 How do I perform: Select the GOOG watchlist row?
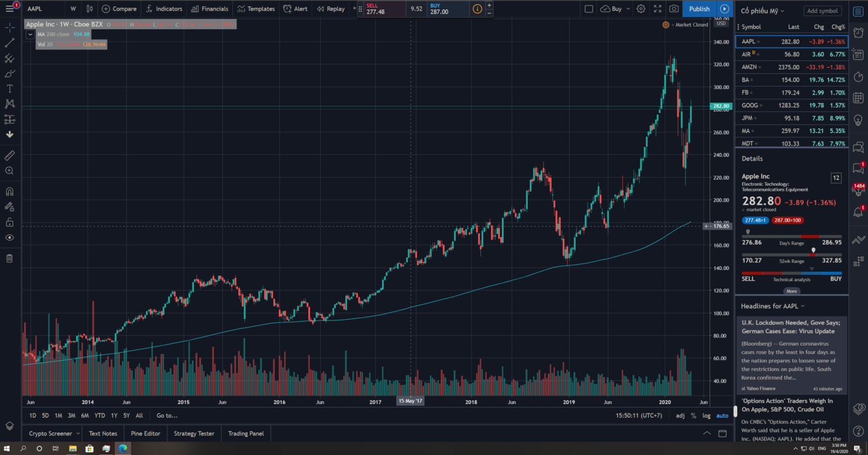(x=792, y=105)
